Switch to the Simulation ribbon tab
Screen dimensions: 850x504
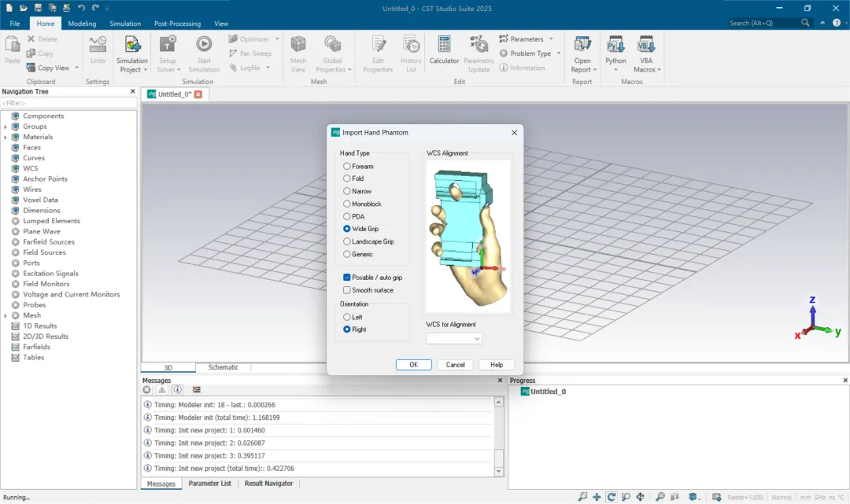tap(125, 24)
